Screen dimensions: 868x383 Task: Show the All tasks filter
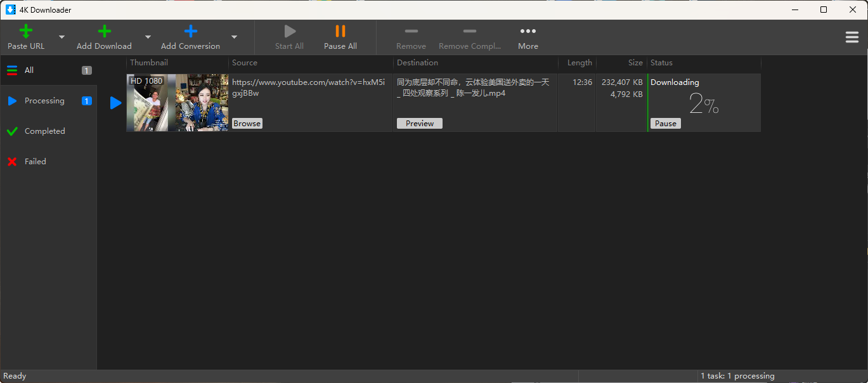click(29, 70)
